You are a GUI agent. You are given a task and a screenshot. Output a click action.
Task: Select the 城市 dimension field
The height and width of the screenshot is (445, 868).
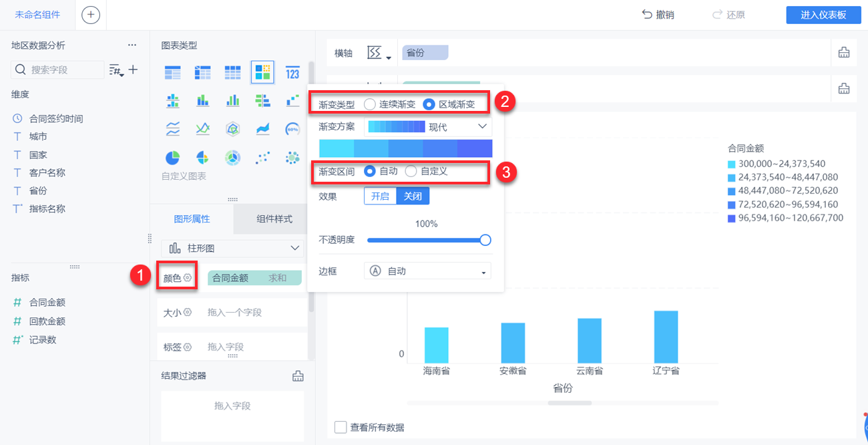click(x=38, y=136)
